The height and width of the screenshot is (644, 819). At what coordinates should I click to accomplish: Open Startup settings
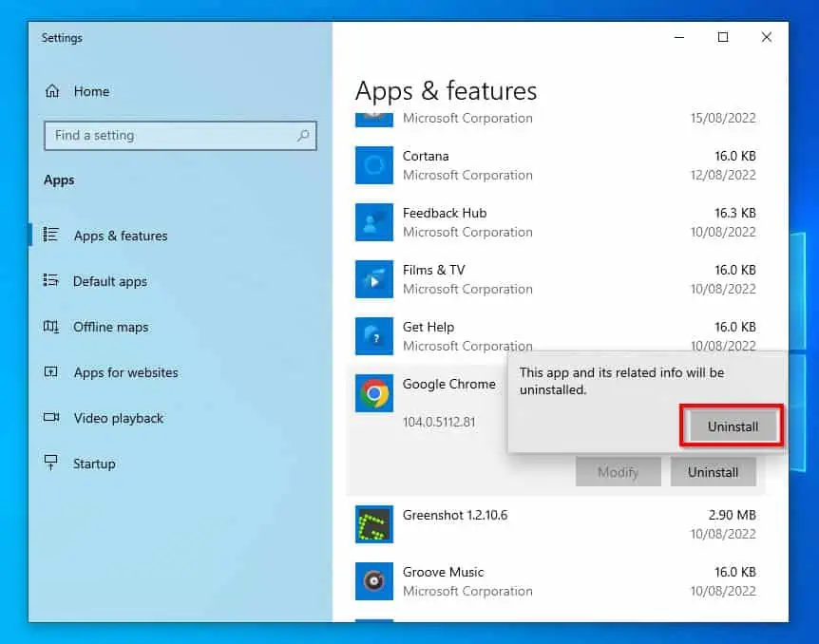pyautogui.click(x=94, y=464)
